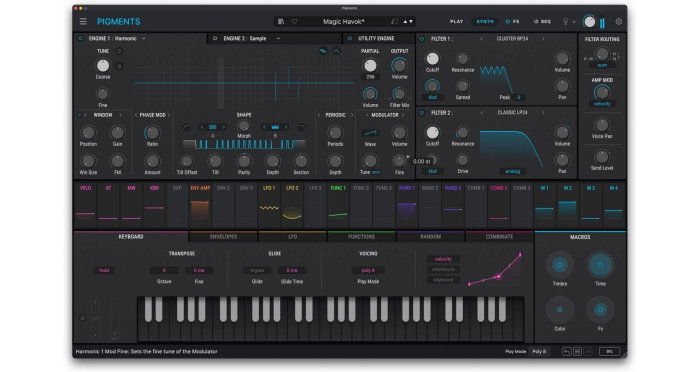This screenshot has height=372, width=700.
Task: Toggle the hold button in Keyboard tab
Action: pyautogui.click(x=104, y=270)
